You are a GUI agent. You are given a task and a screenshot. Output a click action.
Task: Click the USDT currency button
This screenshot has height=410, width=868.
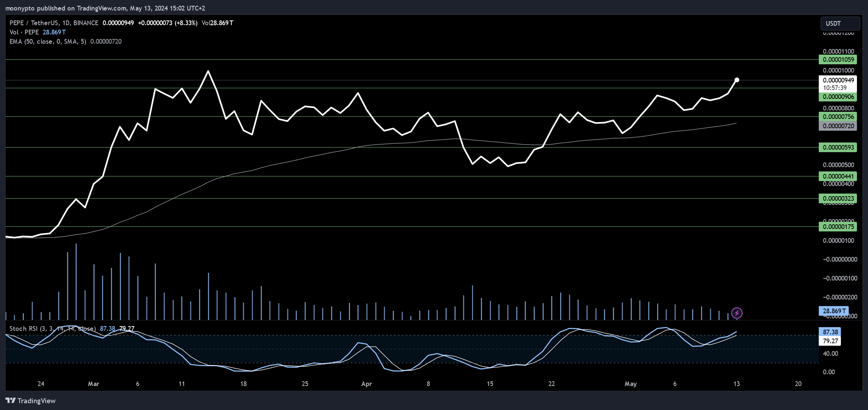[840, 24]
